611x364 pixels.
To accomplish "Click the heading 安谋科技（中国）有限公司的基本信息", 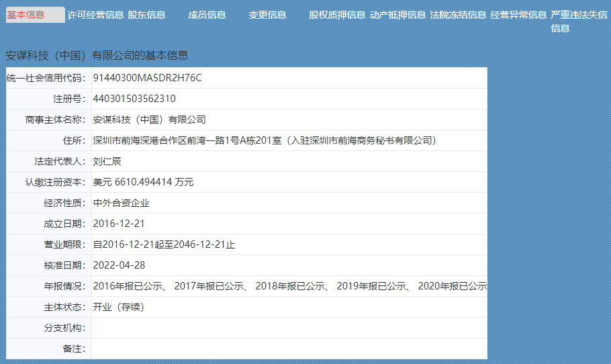I will click(x=97, y=55).
